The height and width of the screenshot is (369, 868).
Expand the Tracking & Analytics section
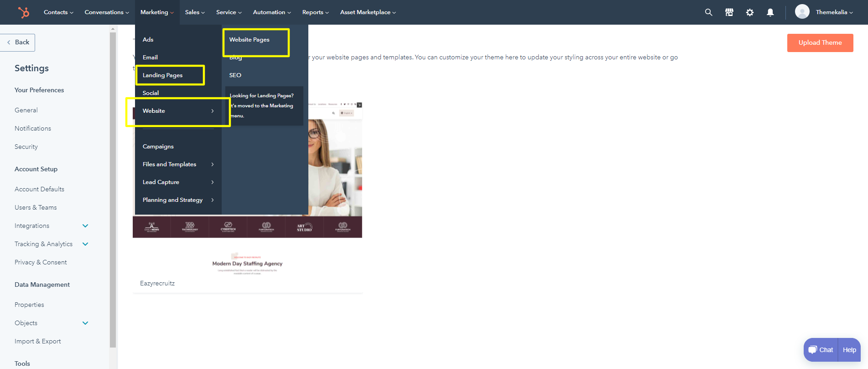[x=85, y=244]
